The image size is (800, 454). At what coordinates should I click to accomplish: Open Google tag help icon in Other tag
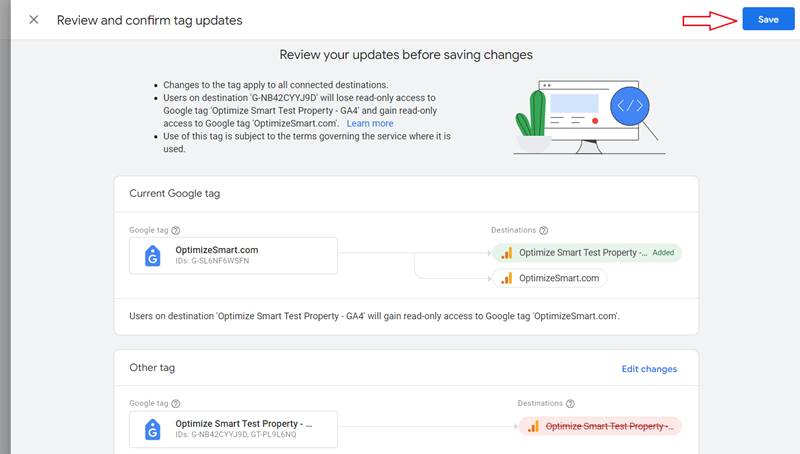176,403
